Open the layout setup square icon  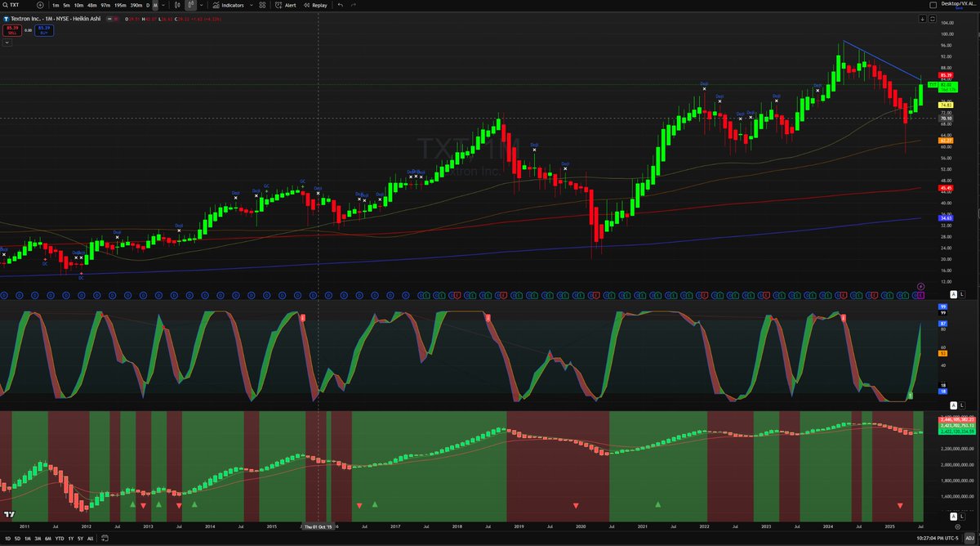point(934,4)
